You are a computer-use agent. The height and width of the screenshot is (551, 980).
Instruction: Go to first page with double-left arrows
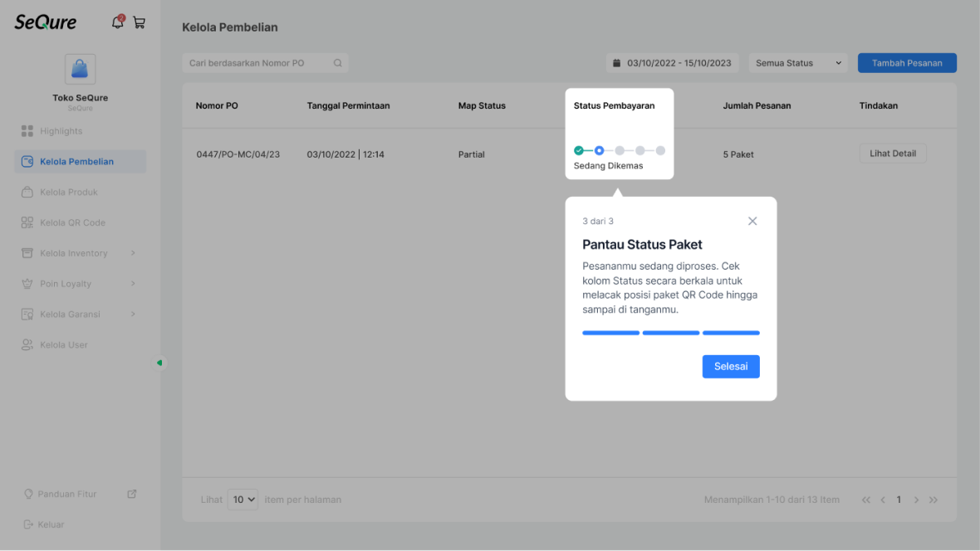click(x=865, y=500)
